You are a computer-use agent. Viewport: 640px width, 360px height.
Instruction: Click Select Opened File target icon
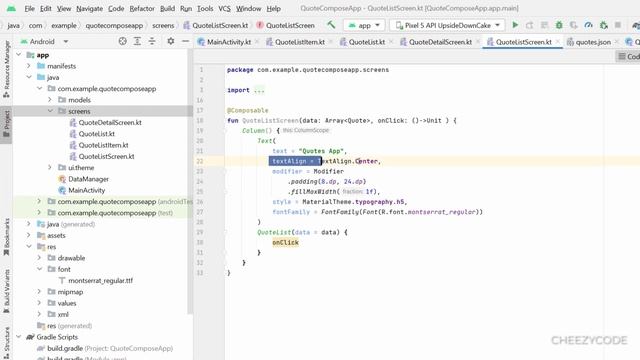tap(122, 41)
